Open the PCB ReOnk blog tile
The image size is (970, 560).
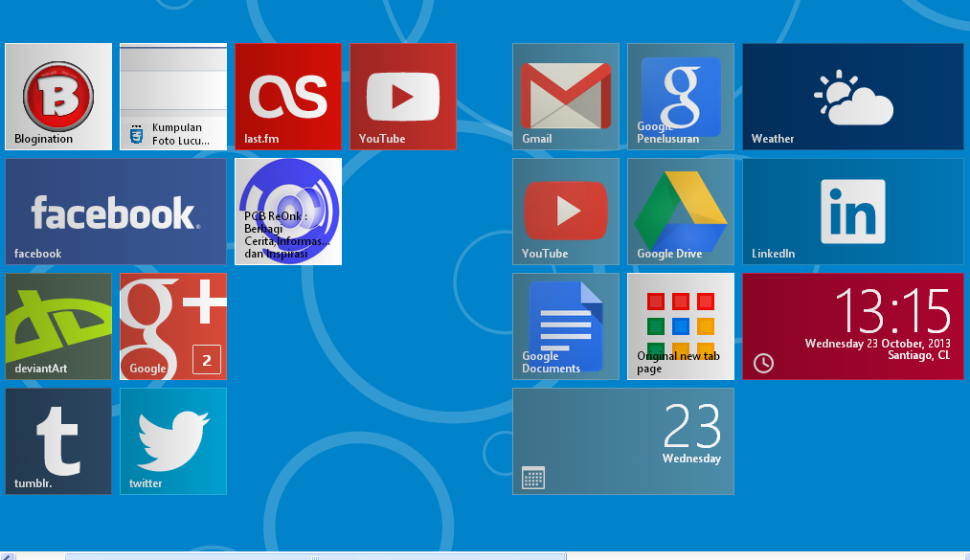coord(288,212)
